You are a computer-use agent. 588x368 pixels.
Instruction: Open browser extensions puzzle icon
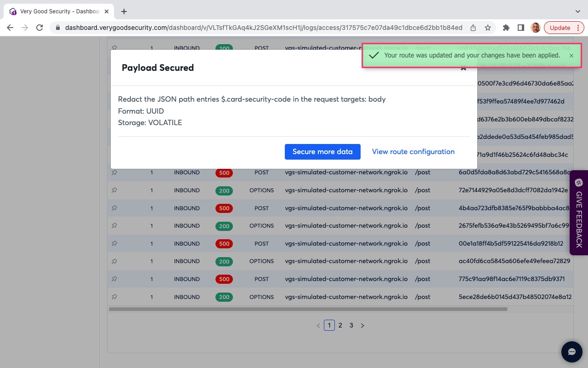click(506, 28)
